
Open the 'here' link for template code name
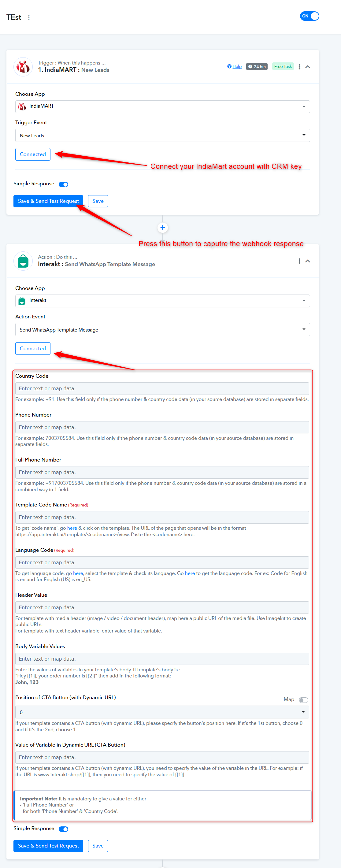(x=72, y=528)
